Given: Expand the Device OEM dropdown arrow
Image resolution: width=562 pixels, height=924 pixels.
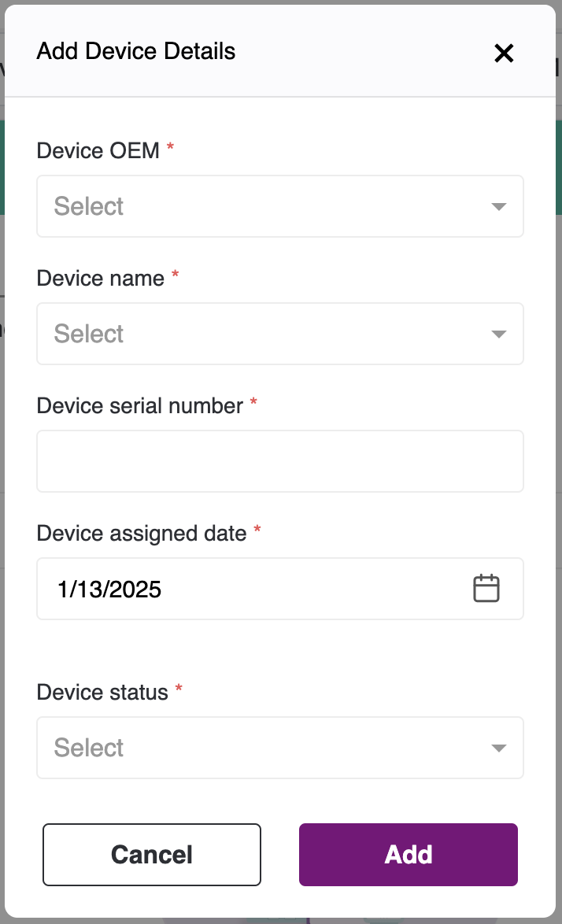Looking at the screenshot, I should coord(498,206).
